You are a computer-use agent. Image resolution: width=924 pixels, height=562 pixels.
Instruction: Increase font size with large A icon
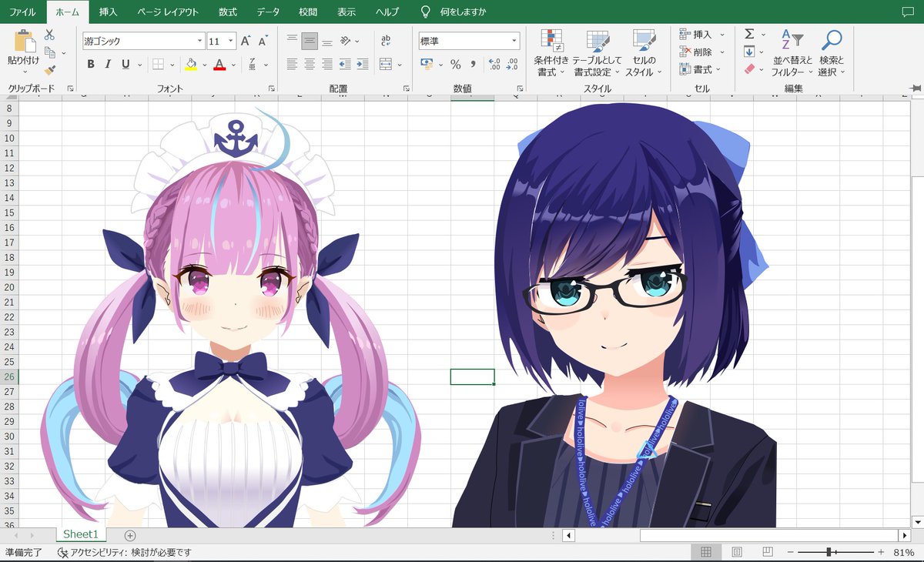tap(246, 41)
